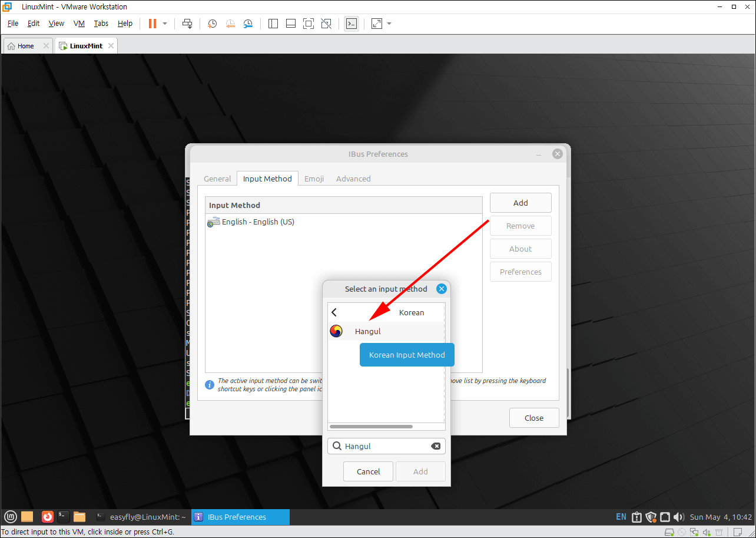Open the VM menu
Viewport: 756px width, 538px height.
pos(79,24)
